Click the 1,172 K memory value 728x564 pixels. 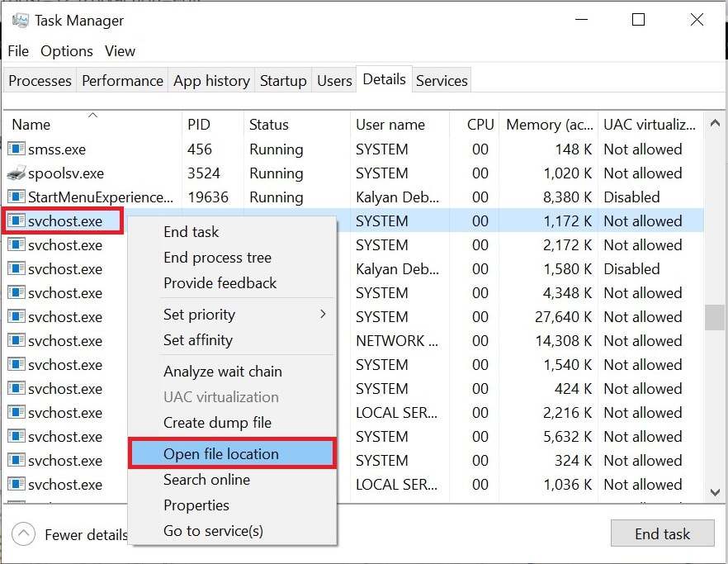coord(567,220)
